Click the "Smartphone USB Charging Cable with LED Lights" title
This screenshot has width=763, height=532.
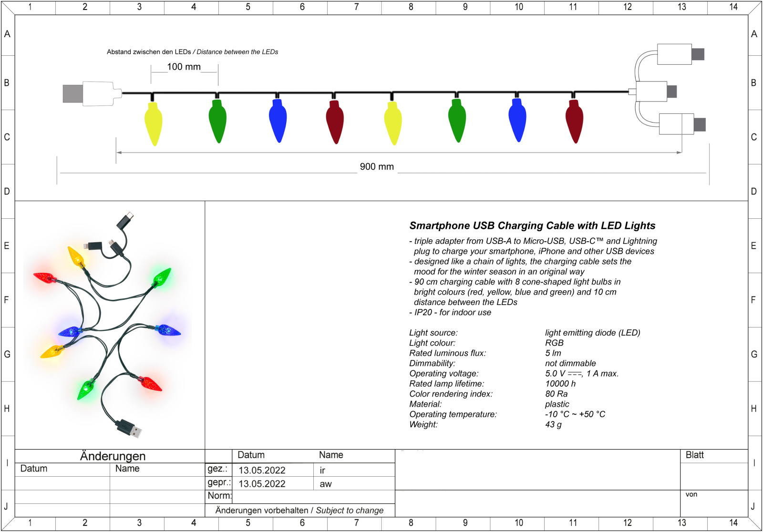click(x=532, y=225)
